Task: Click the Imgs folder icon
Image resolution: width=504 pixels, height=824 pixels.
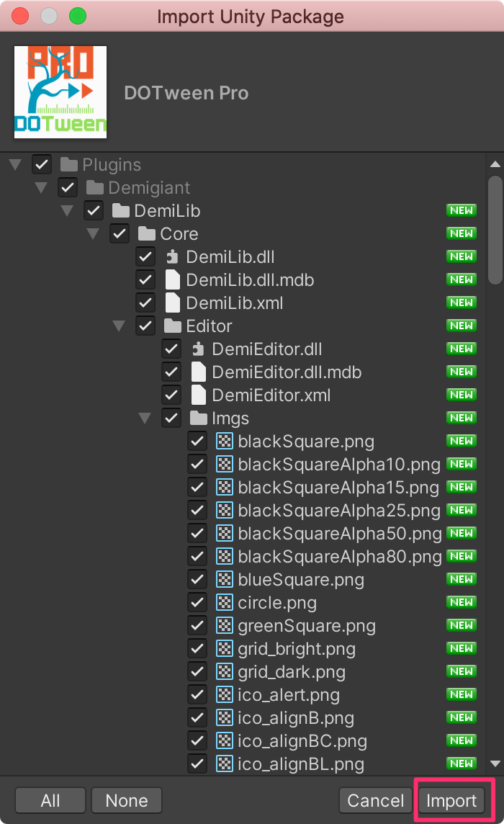Action: click(x=198, y=418)
